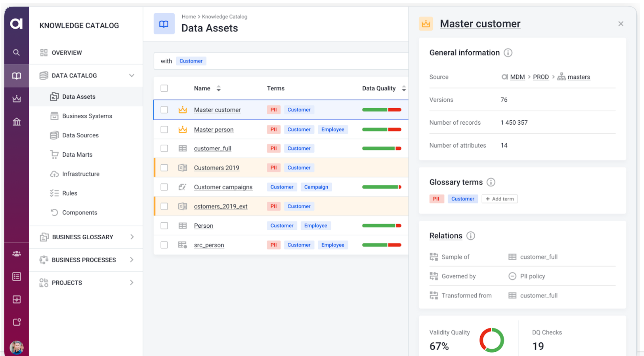Toggle the select-all checkbox in table header
The width and height of the screenshot is (644, 356).
click(x=164, y=88)
